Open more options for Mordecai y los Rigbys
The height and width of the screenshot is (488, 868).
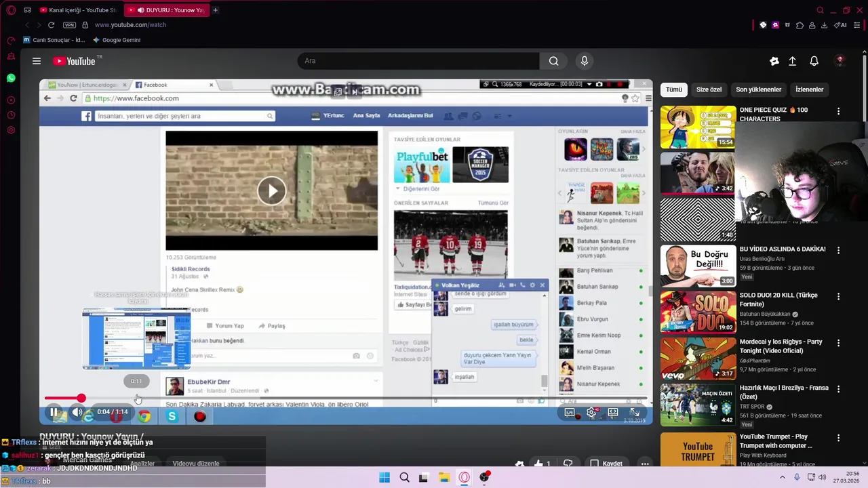coord(838,343)
